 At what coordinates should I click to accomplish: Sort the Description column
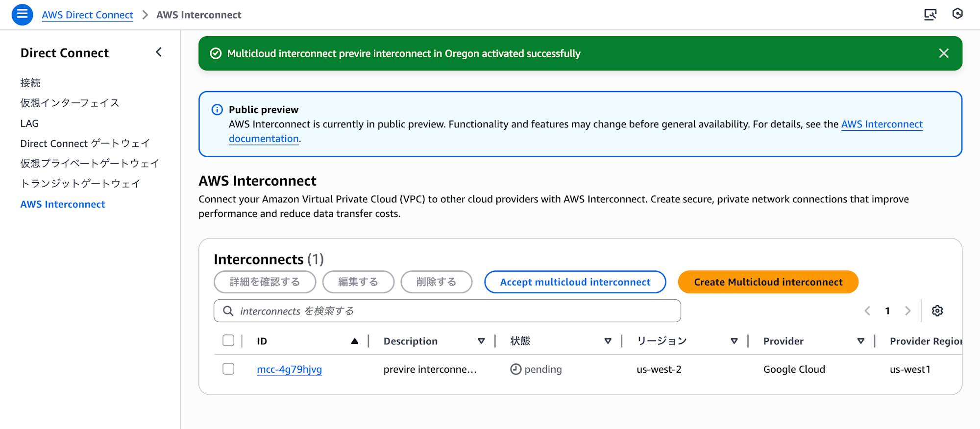pyautogui.click(x=481, y=341)
